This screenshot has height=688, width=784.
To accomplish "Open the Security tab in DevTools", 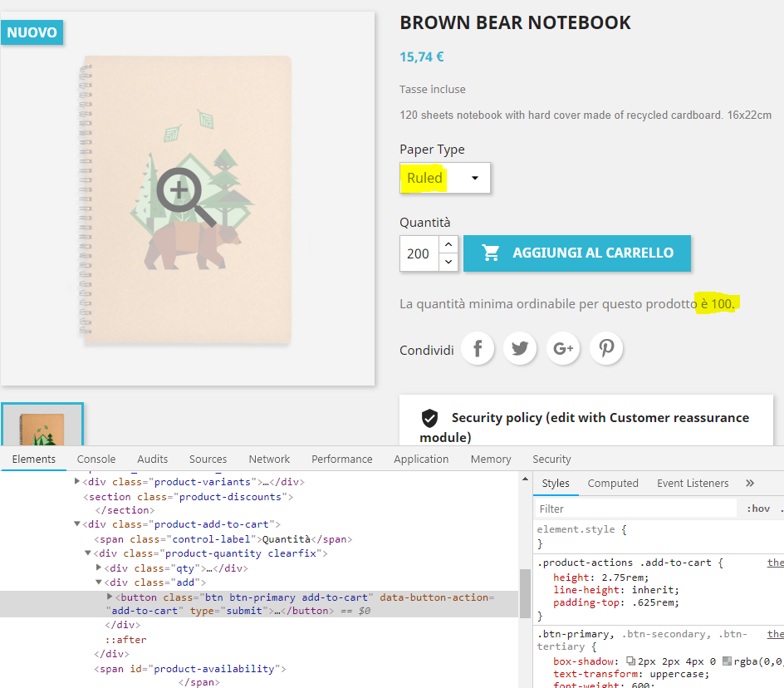I will point(551,459).
